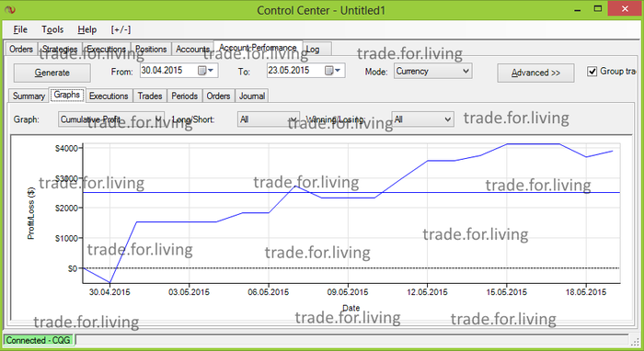Open the Help menu
Screen dimensions: 644x351
click(87, 29)
